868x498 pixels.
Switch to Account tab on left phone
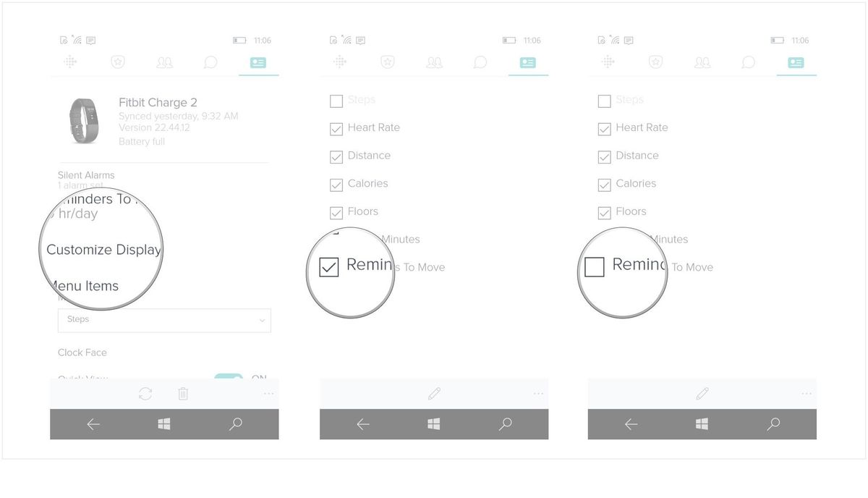(258, 63)
